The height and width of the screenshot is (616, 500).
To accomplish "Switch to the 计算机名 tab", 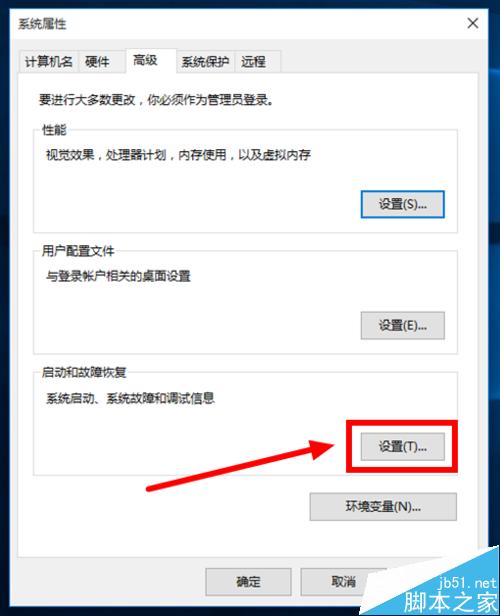I will (49, 62).
